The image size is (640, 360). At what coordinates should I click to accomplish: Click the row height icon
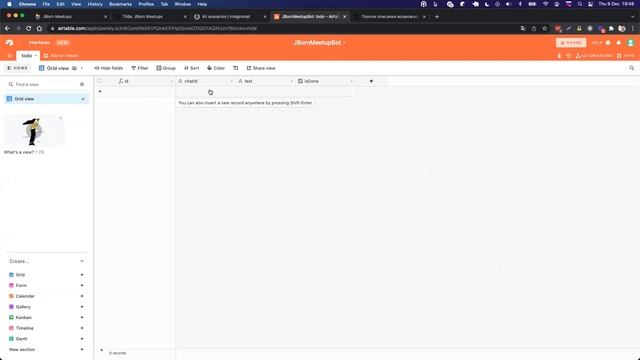pos(236,68)
